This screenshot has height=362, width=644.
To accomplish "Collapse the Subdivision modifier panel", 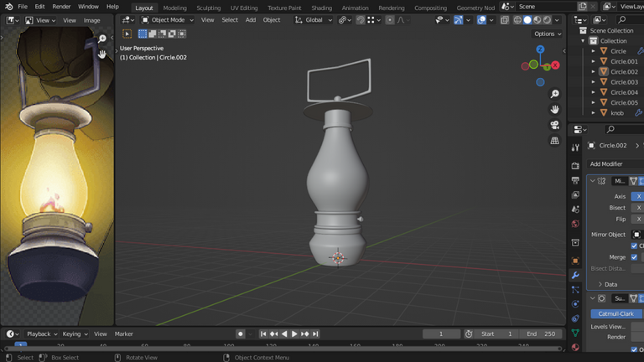I will [592, 298].
